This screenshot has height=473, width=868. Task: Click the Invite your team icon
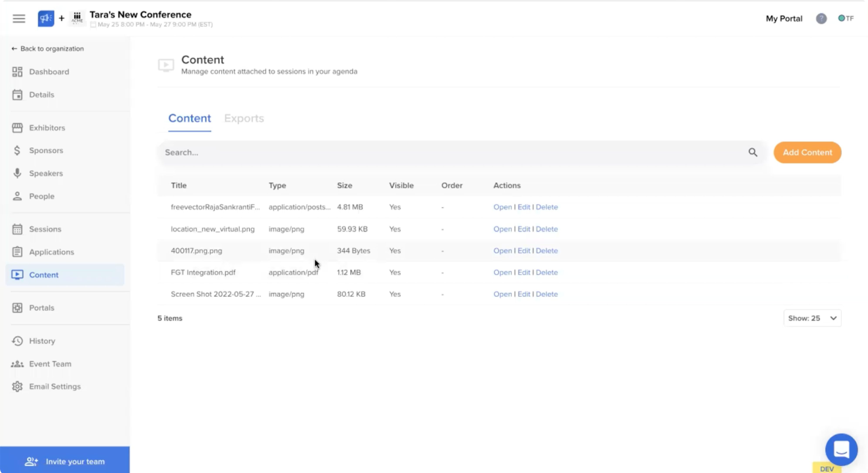click(31, 461)
